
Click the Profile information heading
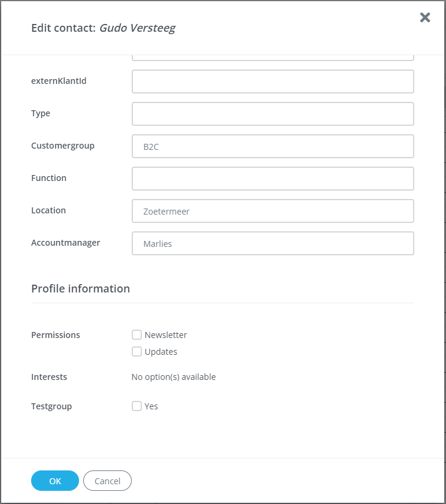[x=80, y=288]
